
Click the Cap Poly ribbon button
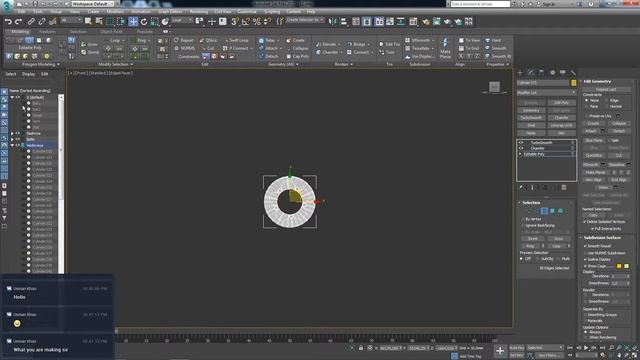pyautogui.click(x=297, y=56)
